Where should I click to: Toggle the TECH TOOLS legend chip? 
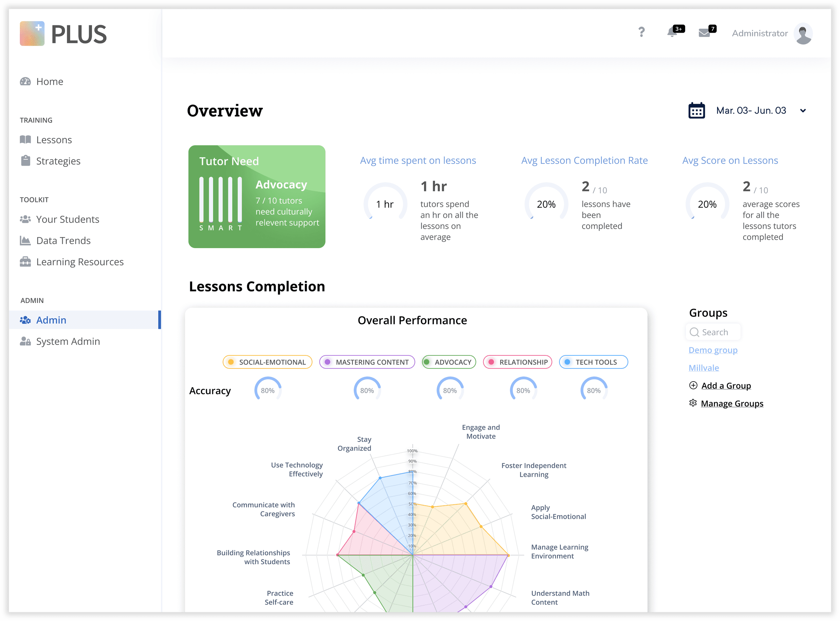[x=593, y=362]
